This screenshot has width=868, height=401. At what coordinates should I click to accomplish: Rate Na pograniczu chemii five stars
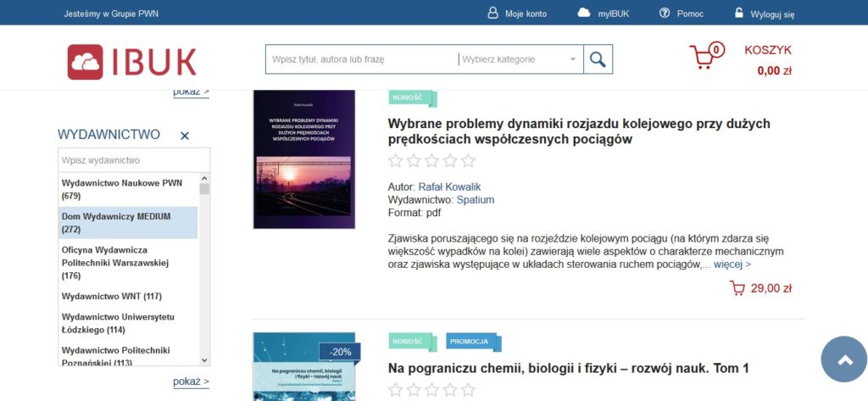tap(468, 390)
